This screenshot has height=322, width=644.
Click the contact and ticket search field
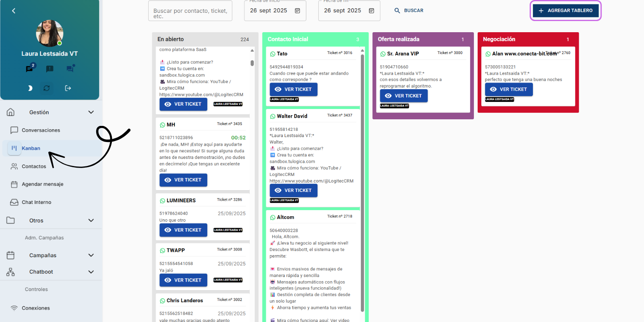[x=190, y=11]
